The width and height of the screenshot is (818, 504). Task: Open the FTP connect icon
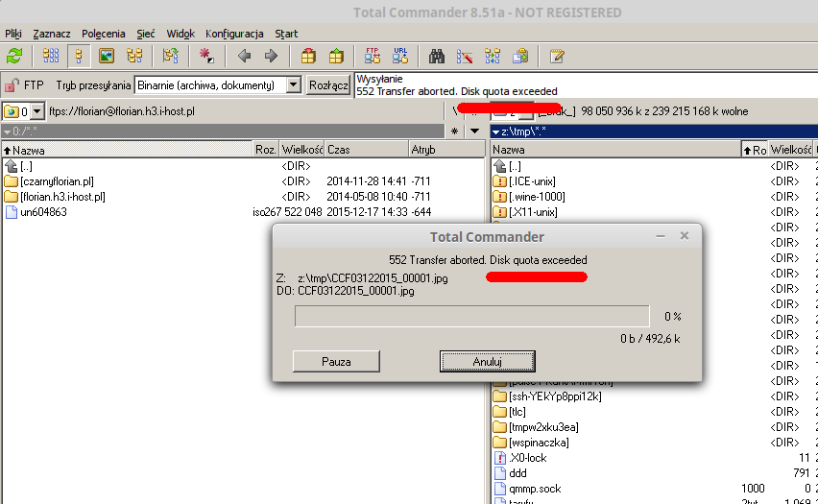pyautogui.click(x=373, y=56)
